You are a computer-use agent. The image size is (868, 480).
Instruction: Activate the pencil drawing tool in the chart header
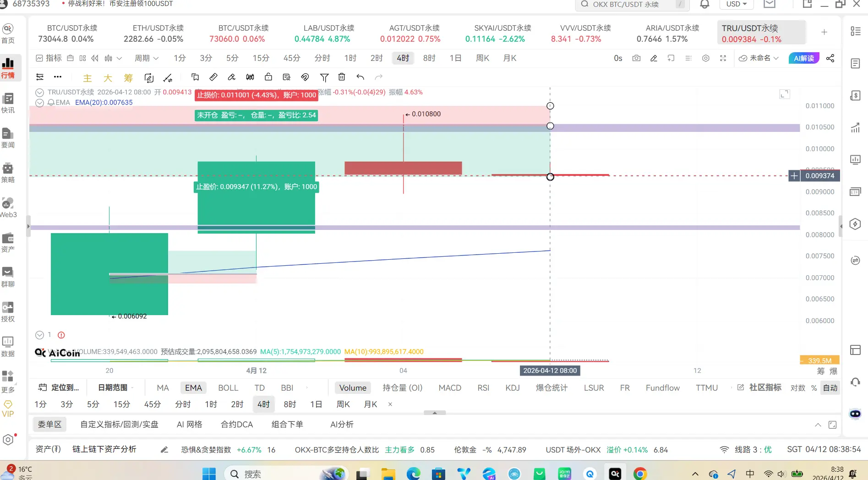pos(654,58)
